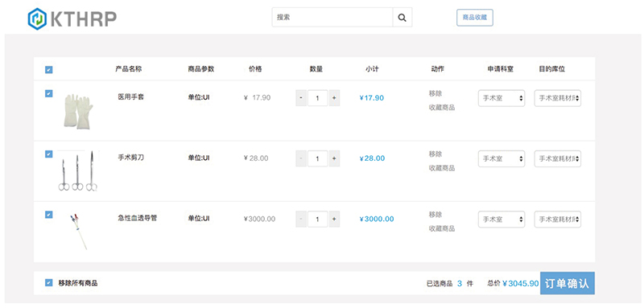Increase the 急性血透导管 quantity with the plus button

334,219
